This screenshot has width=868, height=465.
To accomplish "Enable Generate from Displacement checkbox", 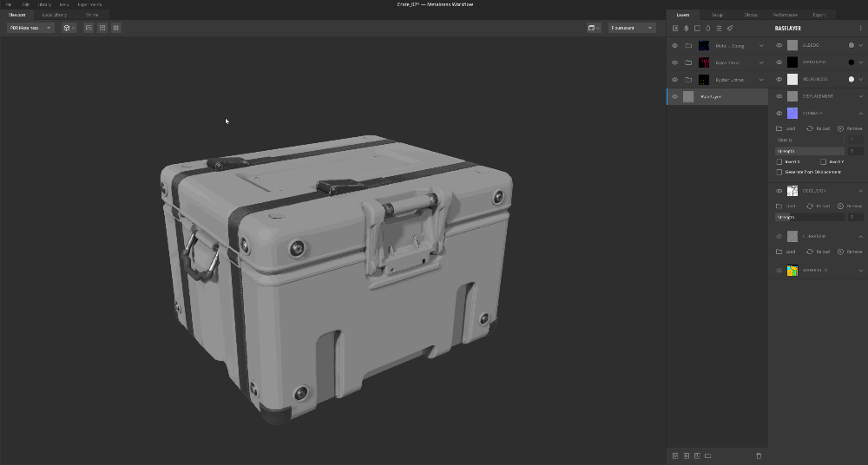I will pyautogui.click(x=779, y=172).
